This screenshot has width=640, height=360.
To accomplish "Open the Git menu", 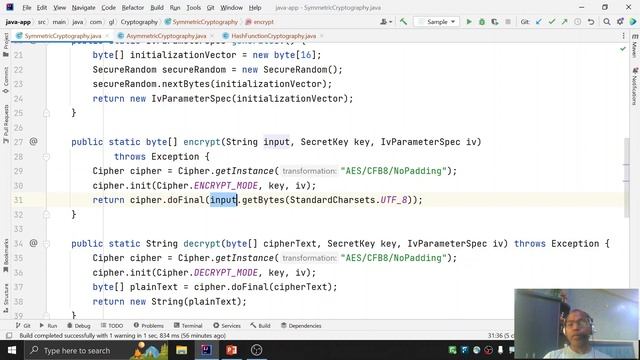I will [210, 8].
